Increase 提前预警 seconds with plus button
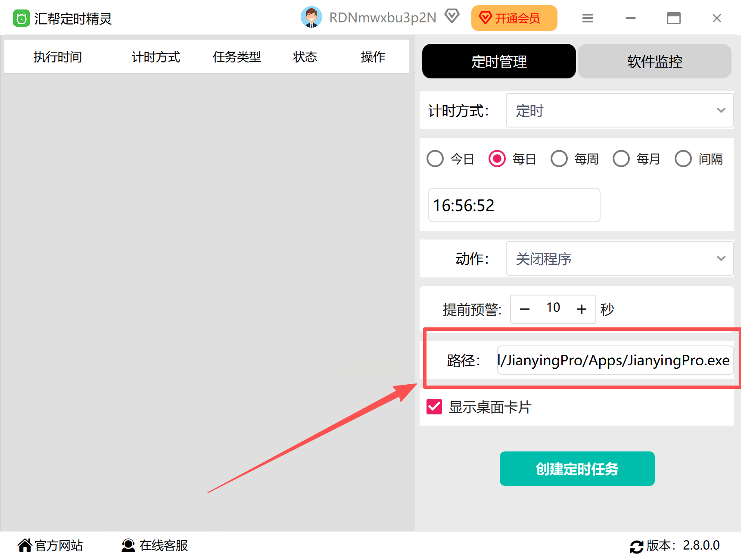The image size is (741, 560). pos(582,309)
